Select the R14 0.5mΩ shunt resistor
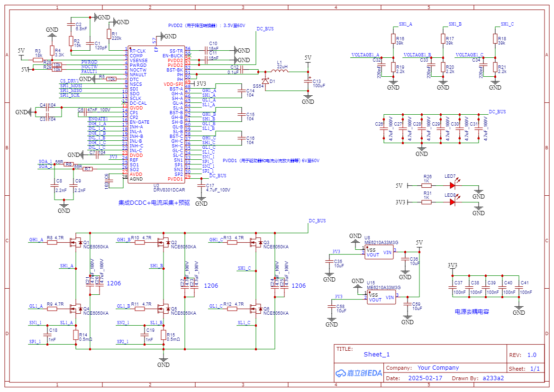This screenshot has height=392, width=554. pos(76,335)
